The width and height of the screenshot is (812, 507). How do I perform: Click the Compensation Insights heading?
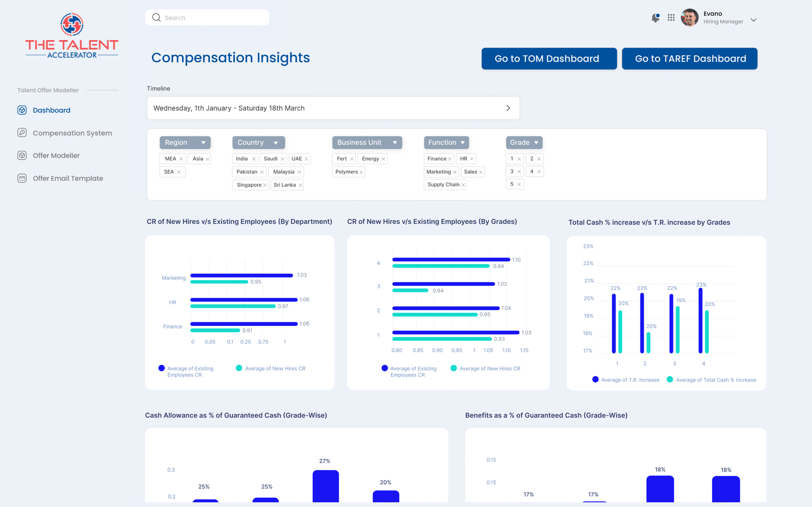[x=230, y=58]
